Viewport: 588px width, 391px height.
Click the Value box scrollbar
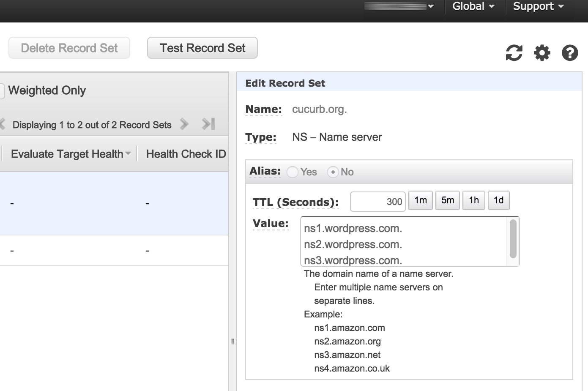tap(513, 239)
